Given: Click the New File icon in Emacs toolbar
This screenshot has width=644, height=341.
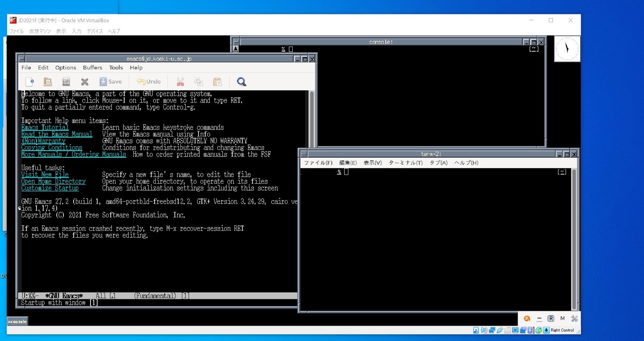Looking at the screenshot, I should [30, 82].
